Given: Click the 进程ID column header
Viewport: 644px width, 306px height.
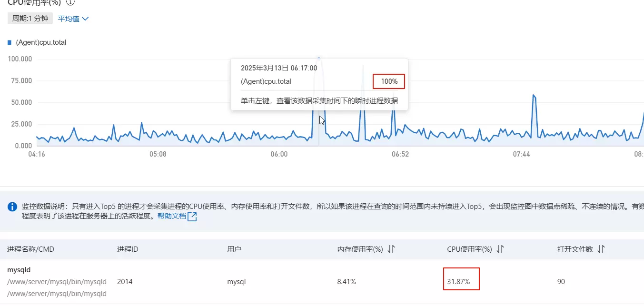Looking at the screenshot, I should [128, 249].
